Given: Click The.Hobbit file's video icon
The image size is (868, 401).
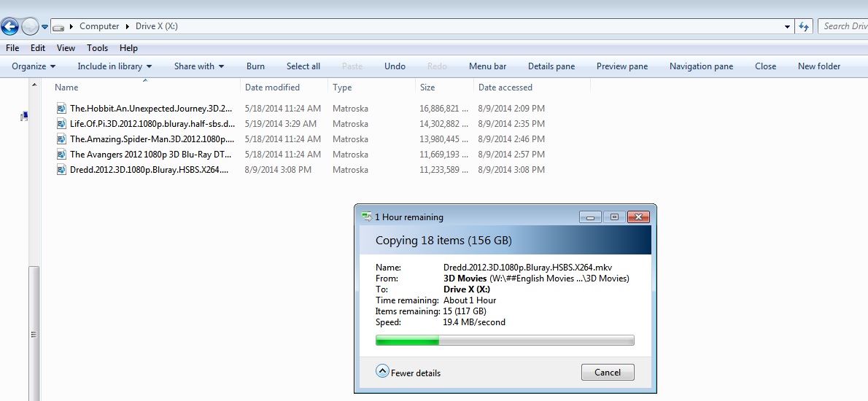Looking at the screenshot, I should click(61, 109).
